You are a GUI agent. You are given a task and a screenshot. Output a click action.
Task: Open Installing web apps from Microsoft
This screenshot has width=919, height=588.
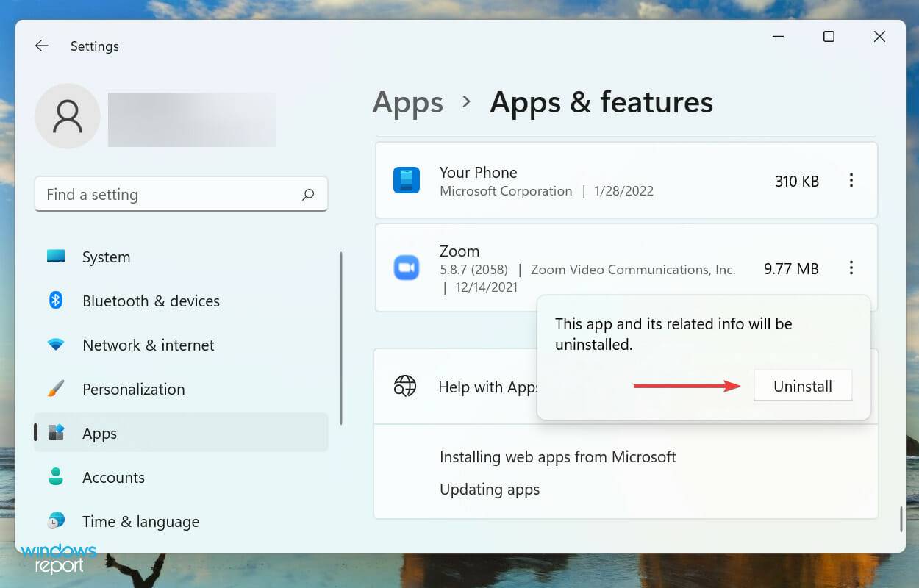557,456
